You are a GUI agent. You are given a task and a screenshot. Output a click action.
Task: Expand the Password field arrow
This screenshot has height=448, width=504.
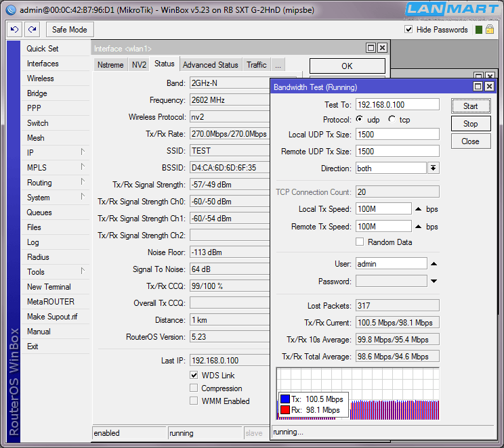click(x=434, y=281)
